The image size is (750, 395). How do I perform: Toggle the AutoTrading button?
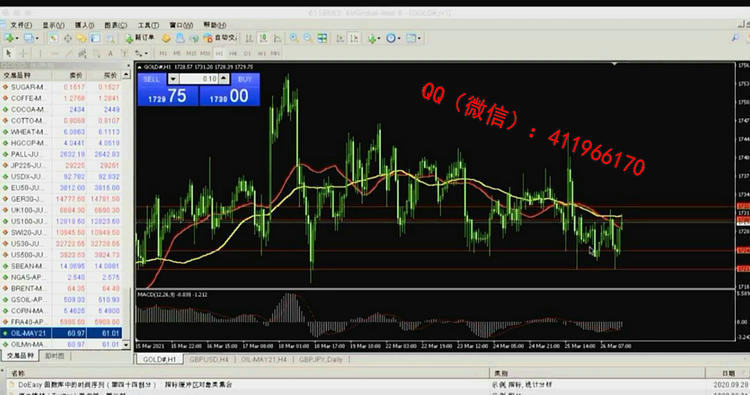point(221,38)
